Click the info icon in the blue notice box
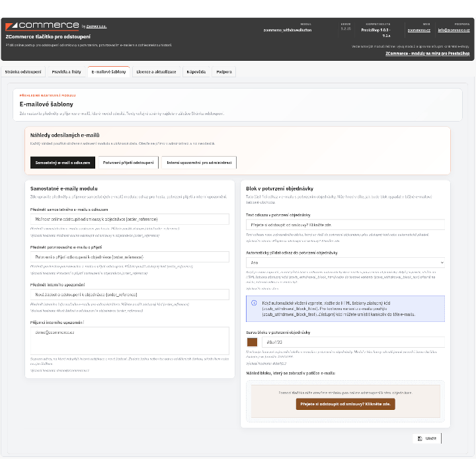This screenshot has width=476, height=476. point(254,303)
